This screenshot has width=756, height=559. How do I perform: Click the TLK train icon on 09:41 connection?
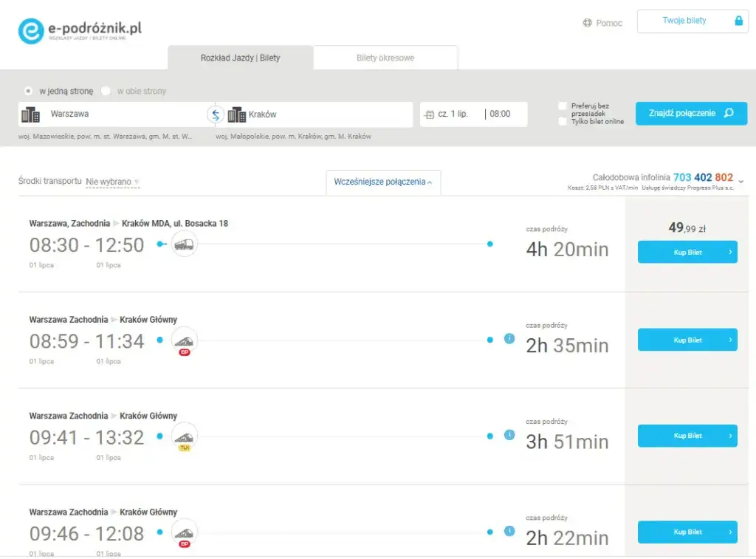pyautogui.click(x=185, y=436)
